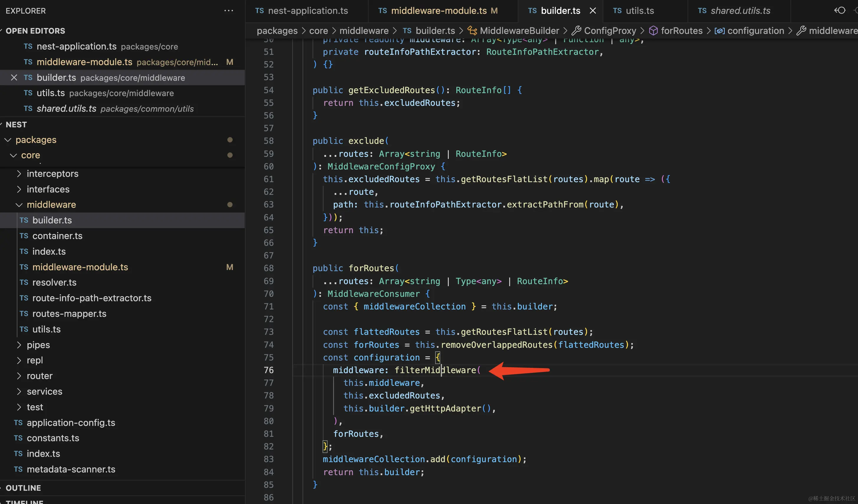
Task: Click line number 68 in gutter
Action: (x=269, y=268)
